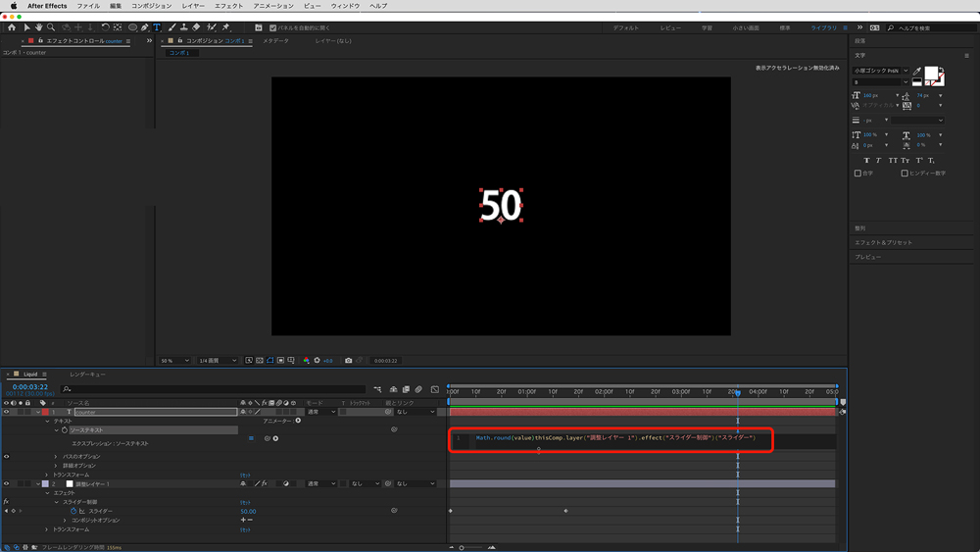Select the Horizontal Type tool

tap(157, 27)
